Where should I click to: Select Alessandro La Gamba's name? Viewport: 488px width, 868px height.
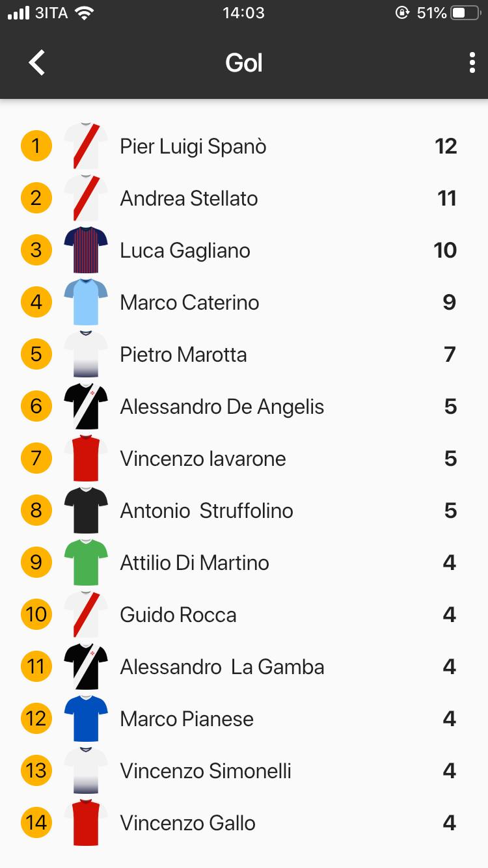coord(222,667)
